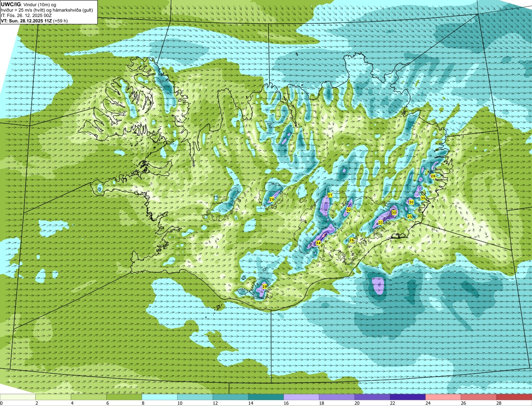Click the legend scale value 0

(x=1, y=403)
